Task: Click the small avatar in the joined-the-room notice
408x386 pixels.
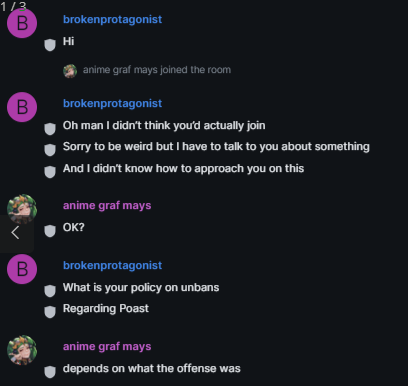Action: coord(70,71)
